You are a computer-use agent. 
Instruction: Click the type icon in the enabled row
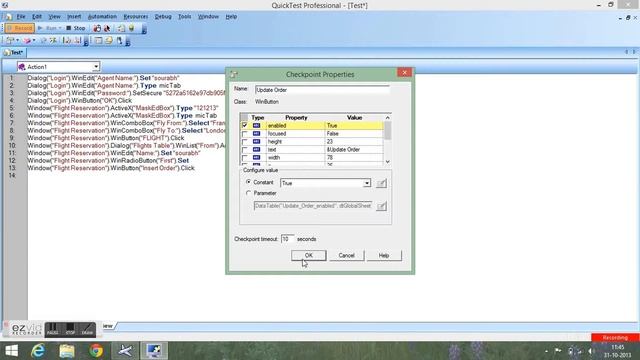(256, 126)
